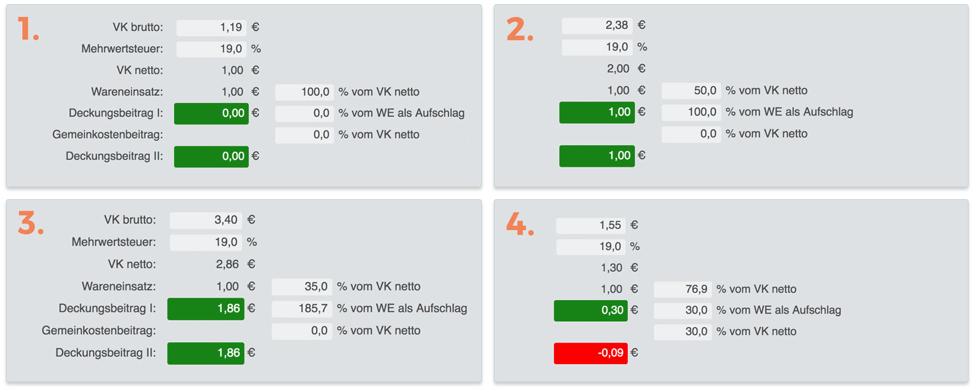Click green Deckungsbeitrag I value 0,00
Image resolution: width=980 pixels, height=390 pixels.
211,113
